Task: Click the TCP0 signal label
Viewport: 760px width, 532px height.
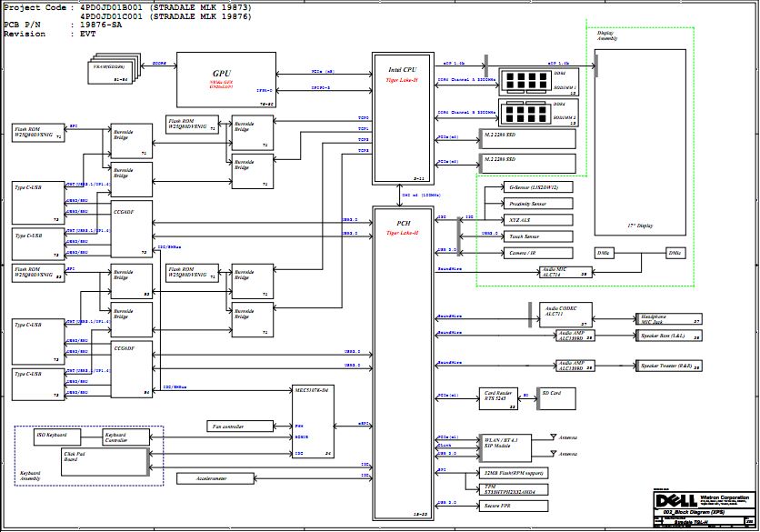Action: (x=364, y=118)
